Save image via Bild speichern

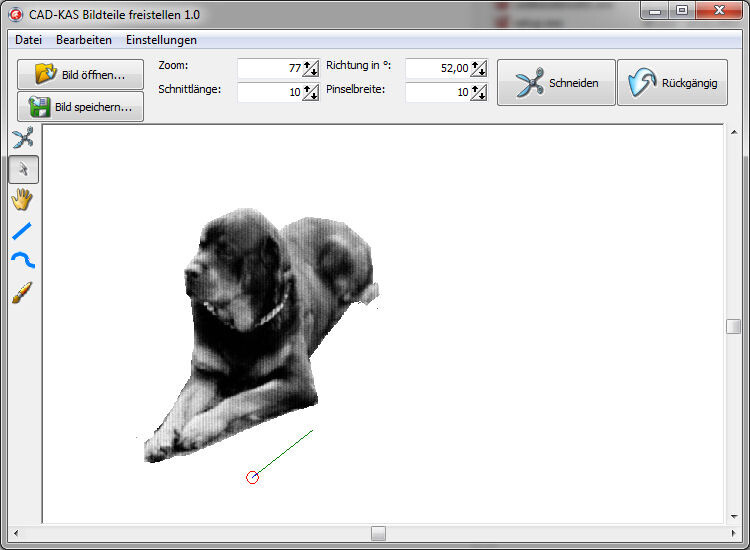click(x=80, y=107)
